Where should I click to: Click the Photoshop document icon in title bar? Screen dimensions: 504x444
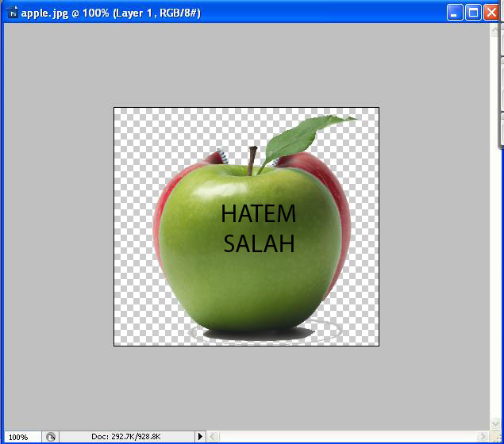pos(13,13)
